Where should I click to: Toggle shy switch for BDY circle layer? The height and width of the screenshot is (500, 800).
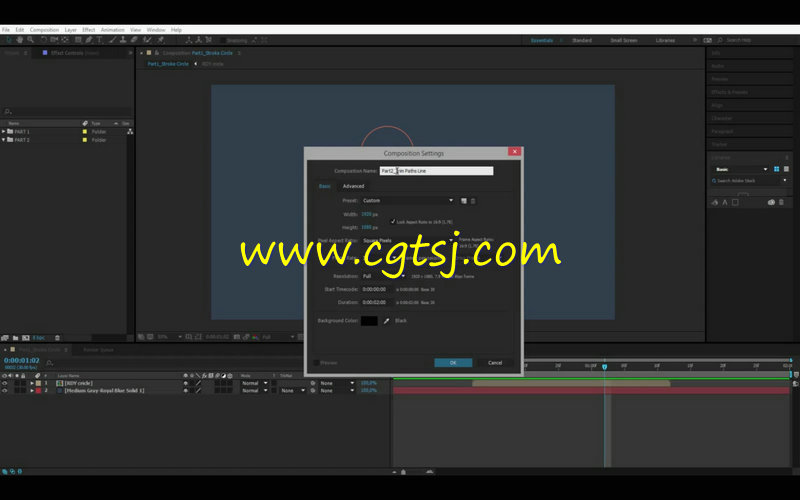coord(186,383)
